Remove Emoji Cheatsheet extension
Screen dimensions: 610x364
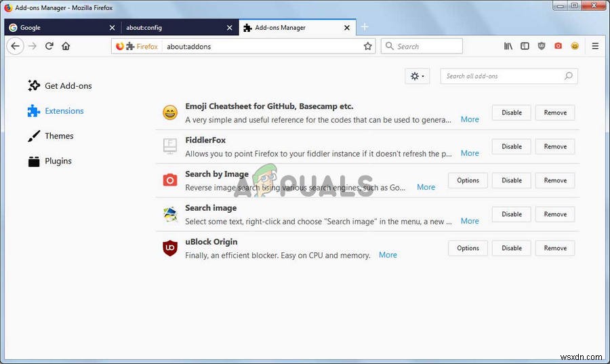555,113
